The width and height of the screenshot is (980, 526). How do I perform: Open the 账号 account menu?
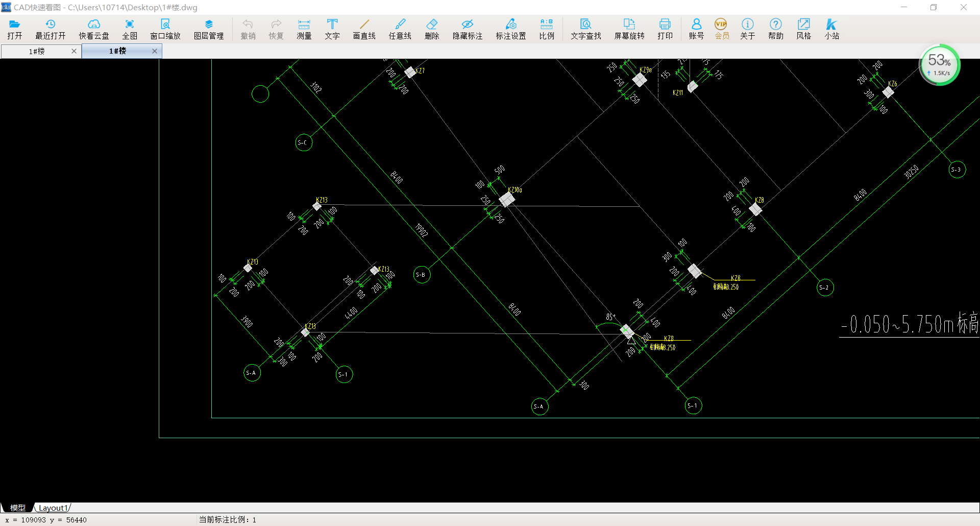(x=696, y=29)
